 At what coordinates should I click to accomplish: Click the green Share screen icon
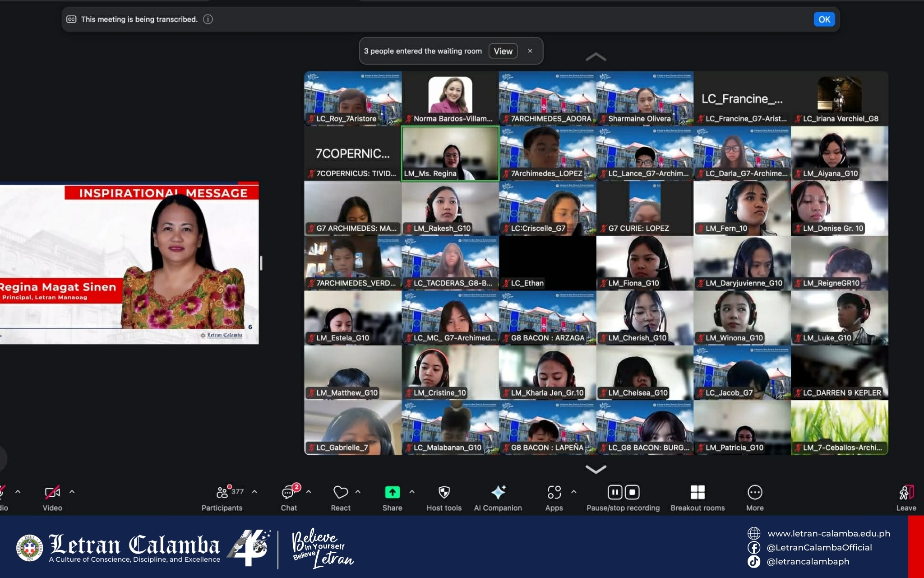[x=392, y=493]
